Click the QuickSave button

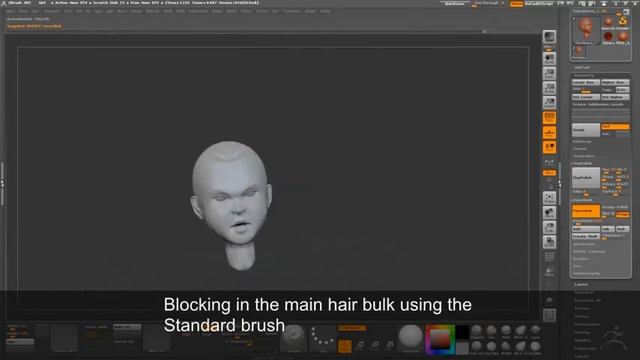click(x=454, y=4)
